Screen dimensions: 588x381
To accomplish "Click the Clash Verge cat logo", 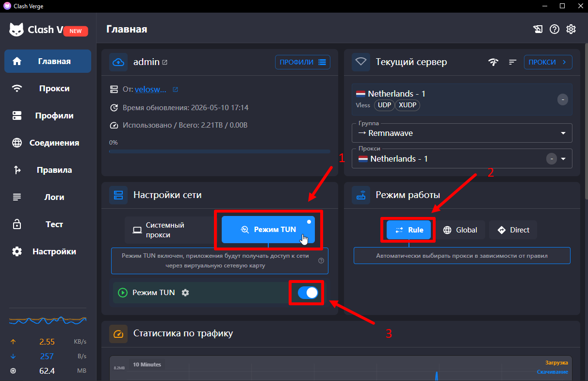I will click(16, 30).
